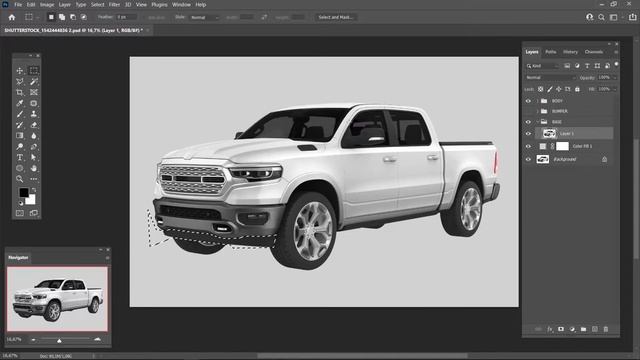Hide the Background layer eye icon
640x360 pixels.
tap(528, 159)
